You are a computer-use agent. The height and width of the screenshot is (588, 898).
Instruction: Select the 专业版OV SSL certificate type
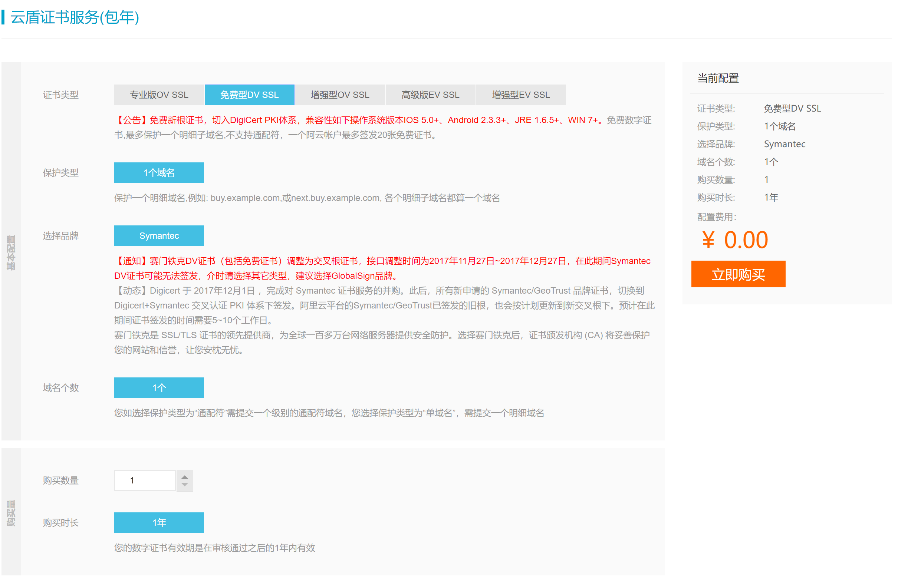click(159, 95)
